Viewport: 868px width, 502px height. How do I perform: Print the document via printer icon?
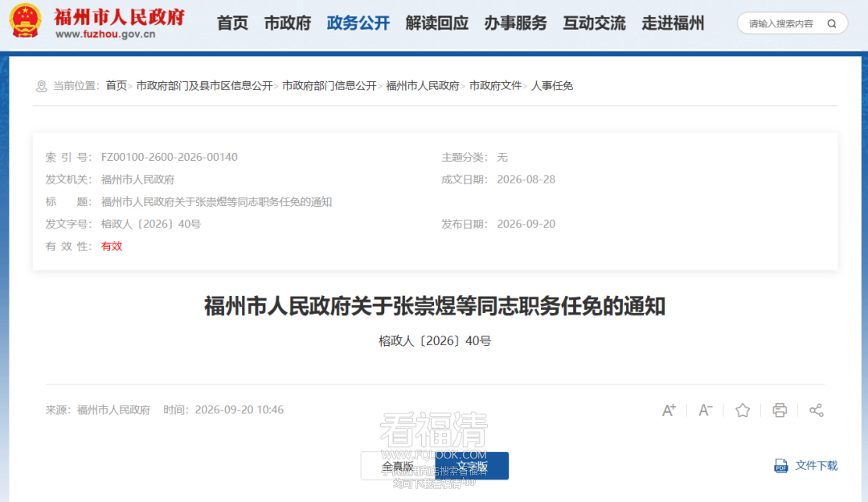pyautogui.click(x=780, y=410)
